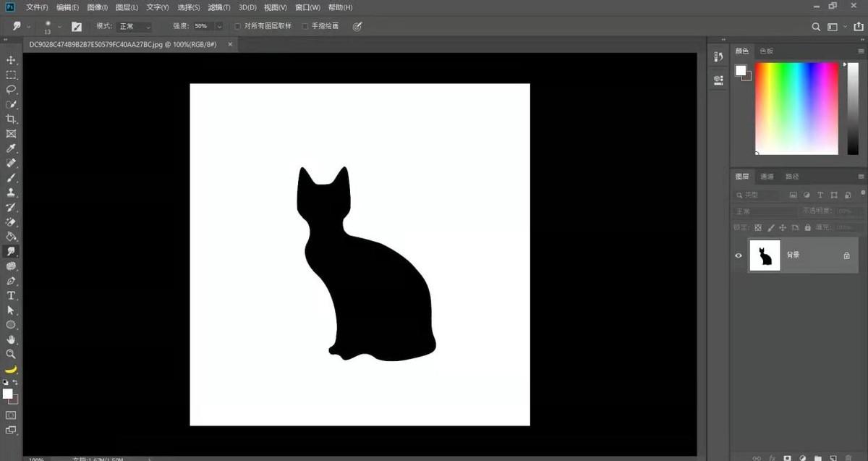Select the Quick Selection tool
The width and height of the screenshot is (868, 461).
[x=11, y=104]
